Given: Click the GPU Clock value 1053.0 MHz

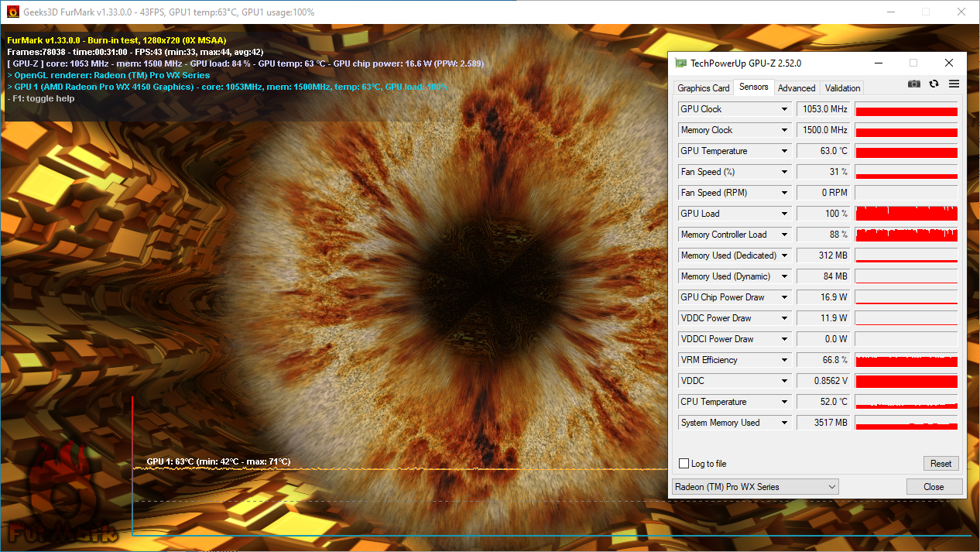Looking at the screenshot, I should pyautogui.click(x=824, y=109).
